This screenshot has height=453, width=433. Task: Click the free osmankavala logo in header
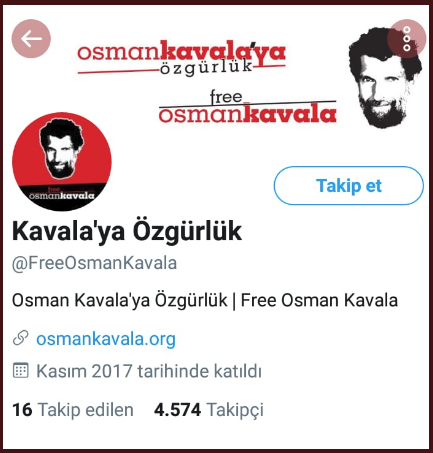coord(248,106)
